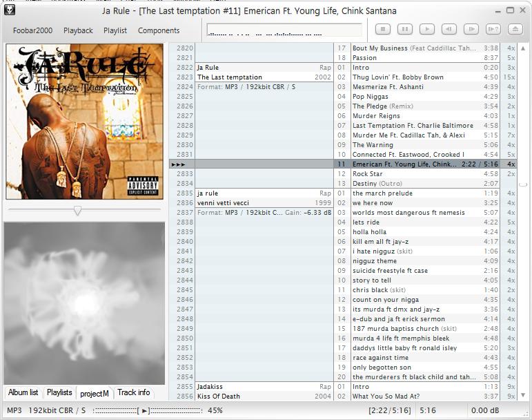Select 'Bout My Business' track row
Viewport: 532px width, 420px height.
tap(425, 48)
